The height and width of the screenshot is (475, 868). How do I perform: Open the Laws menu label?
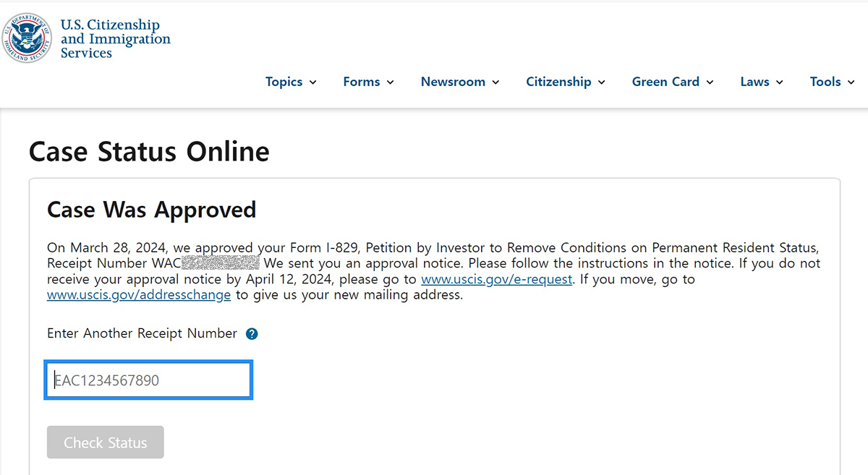[x=755, y=82]
